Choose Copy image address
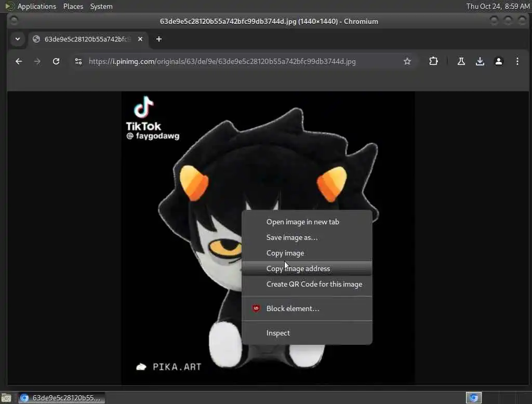The height and width of the screenshot is (404, 532). click(307, 268)
